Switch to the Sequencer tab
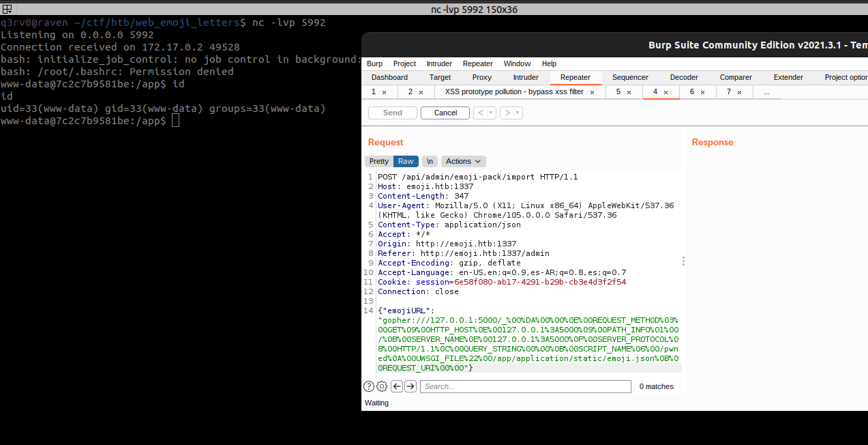 (x=630, y=77)
